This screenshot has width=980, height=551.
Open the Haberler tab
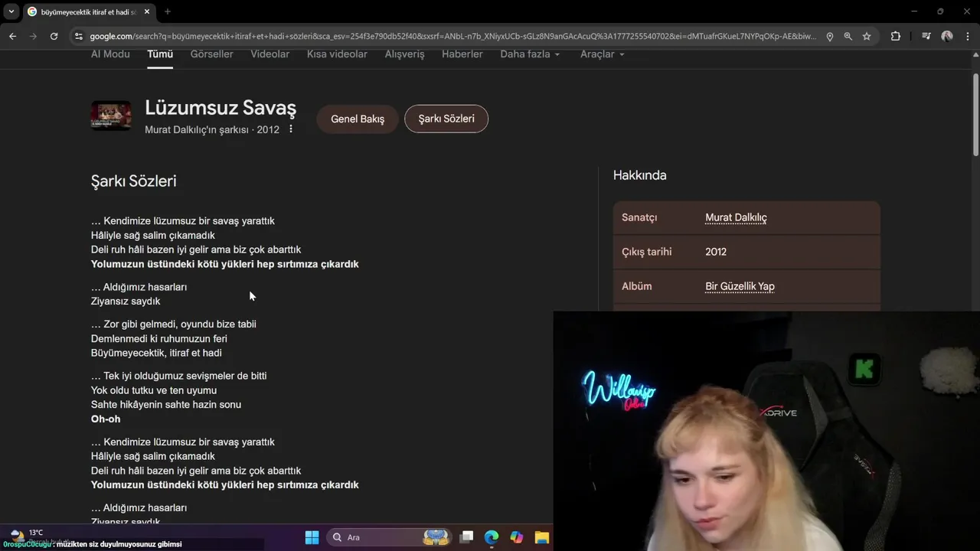(x=462, y=54)
